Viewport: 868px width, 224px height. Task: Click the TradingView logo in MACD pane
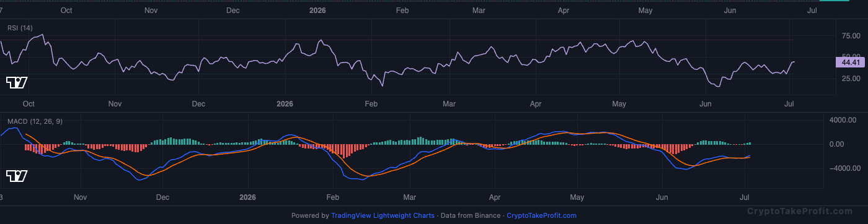[x=16, y=176]
